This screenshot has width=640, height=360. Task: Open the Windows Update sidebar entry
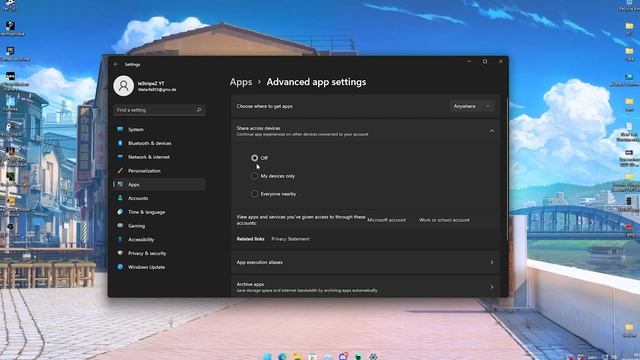tap(159, 267)
